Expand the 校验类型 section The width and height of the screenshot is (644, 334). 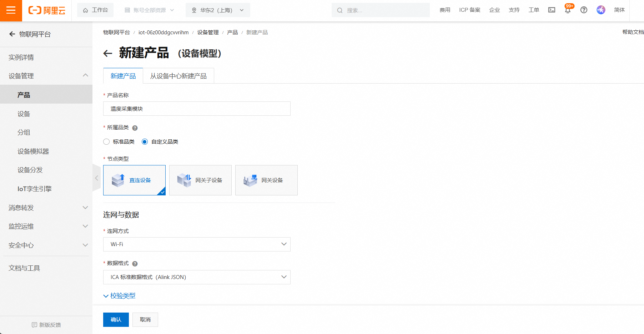point(119,296)
